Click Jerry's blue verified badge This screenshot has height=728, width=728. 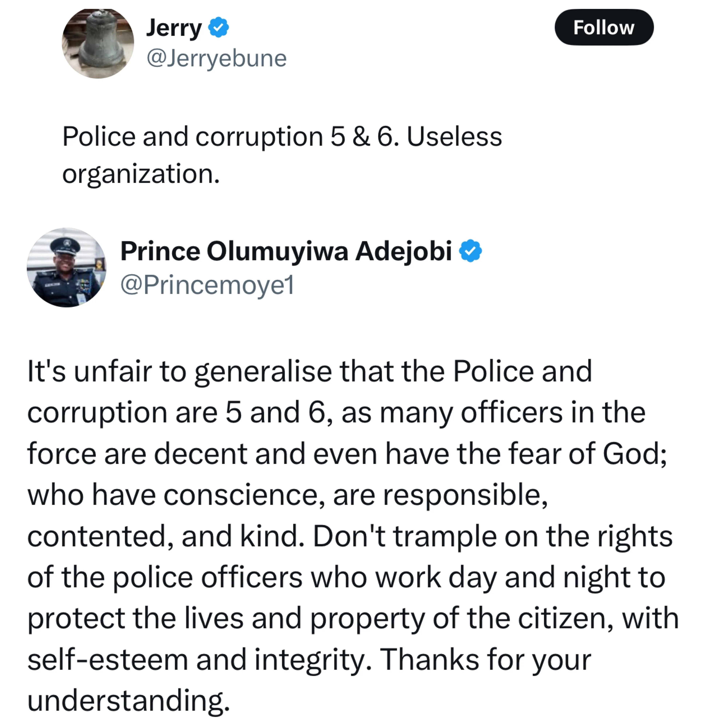[x=219, y=27]
